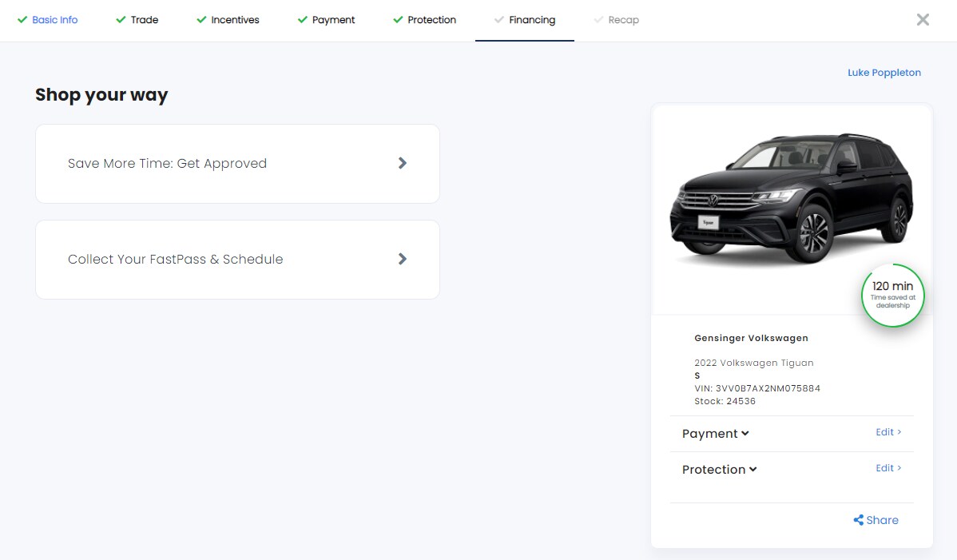Click the green checkmark next to Trade
Viewport: 957px width, 560px height.
point(121,19)
